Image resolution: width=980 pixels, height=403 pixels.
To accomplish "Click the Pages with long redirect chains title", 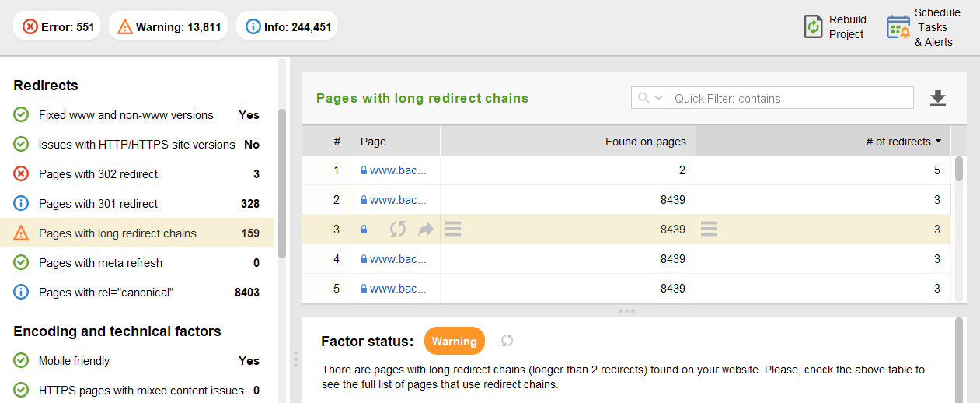I will tap(422, 98).
